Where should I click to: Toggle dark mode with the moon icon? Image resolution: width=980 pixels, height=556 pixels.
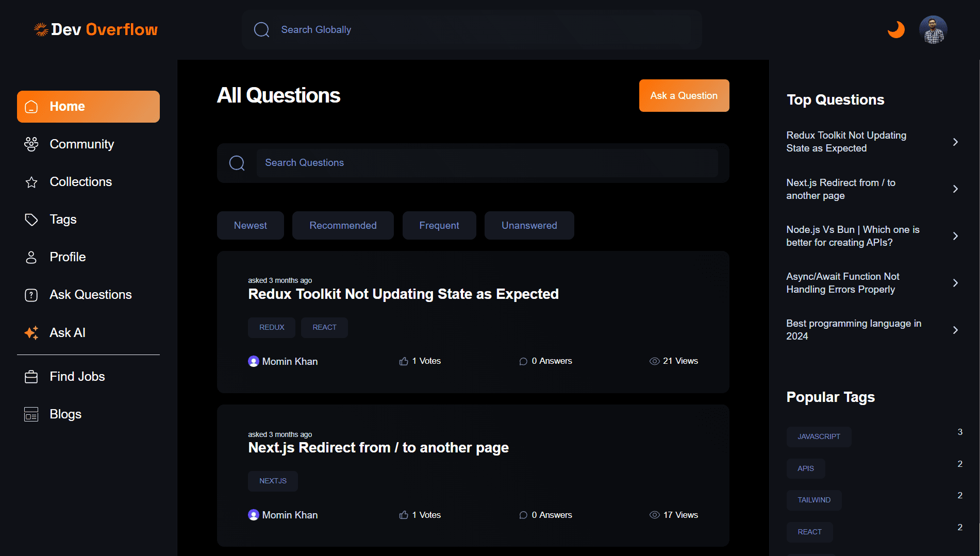[896, 29]
